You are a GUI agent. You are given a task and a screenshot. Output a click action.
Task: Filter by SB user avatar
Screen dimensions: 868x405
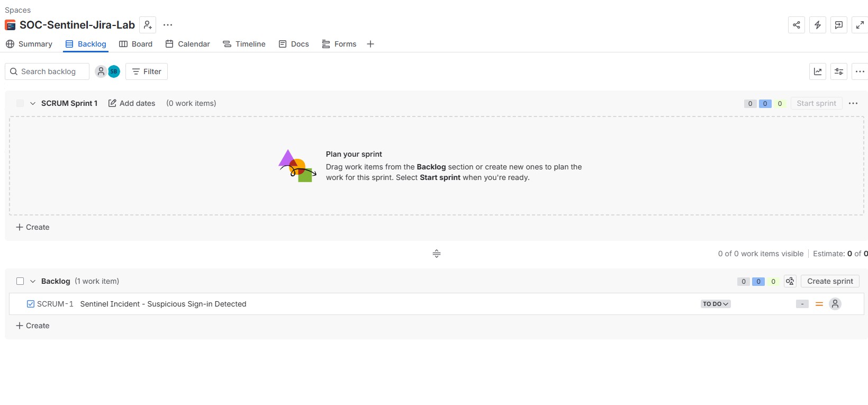pos(114,71)
